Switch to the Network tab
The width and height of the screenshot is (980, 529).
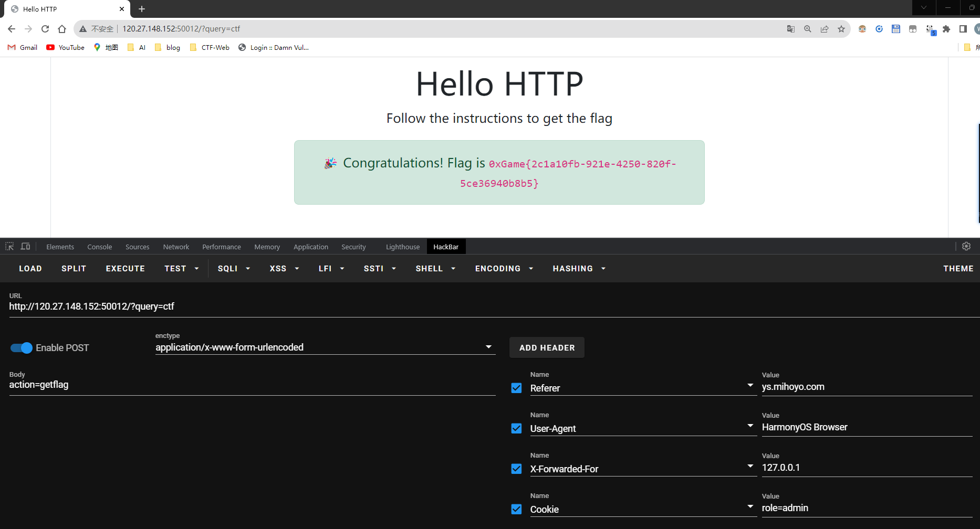pos(176,247)
